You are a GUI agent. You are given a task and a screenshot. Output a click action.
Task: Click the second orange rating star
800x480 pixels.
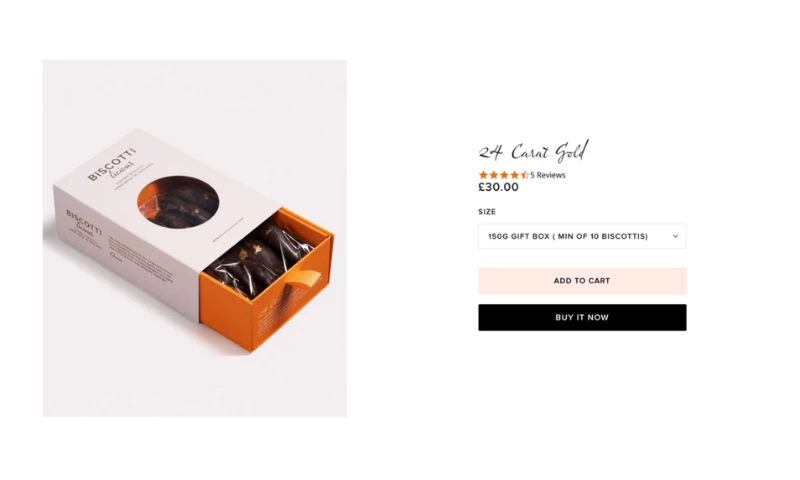493,175
